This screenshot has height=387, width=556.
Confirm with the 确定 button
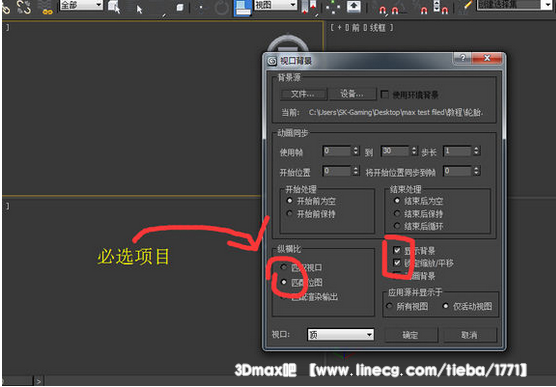pyautogui.click(x=411, y=335)
